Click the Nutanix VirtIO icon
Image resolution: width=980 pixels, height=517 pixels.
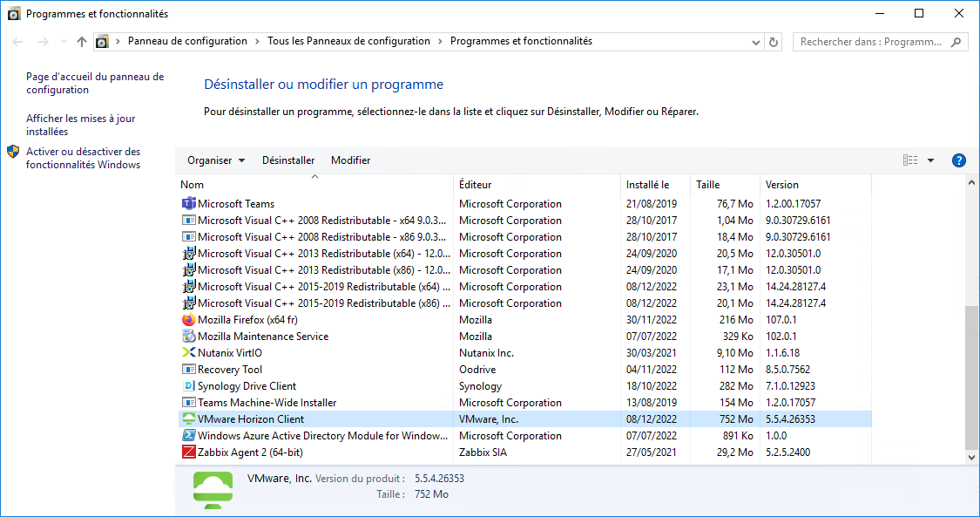(188, 352)
